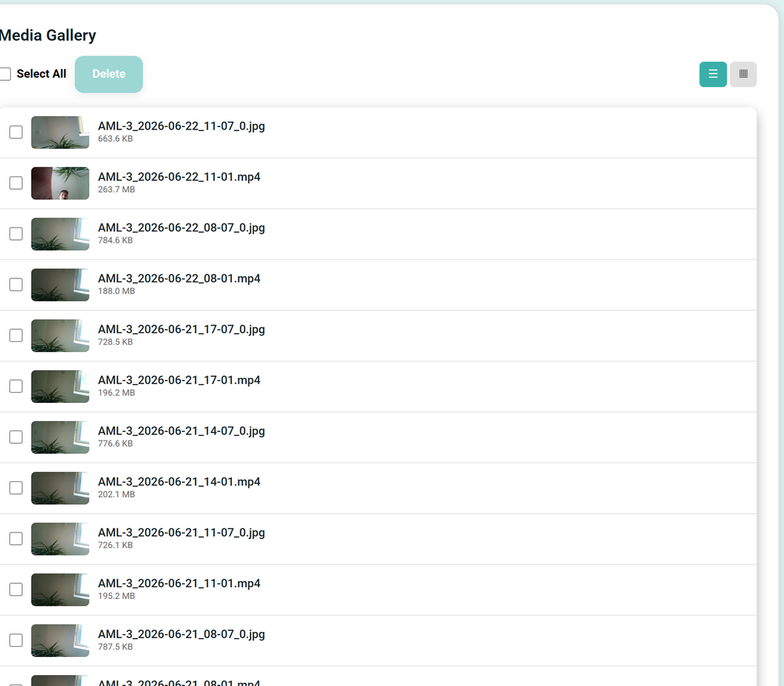This screenshot has width=784, height=686.
Task: Tick the Select All checkbox
Action: [x=5, y=74]
